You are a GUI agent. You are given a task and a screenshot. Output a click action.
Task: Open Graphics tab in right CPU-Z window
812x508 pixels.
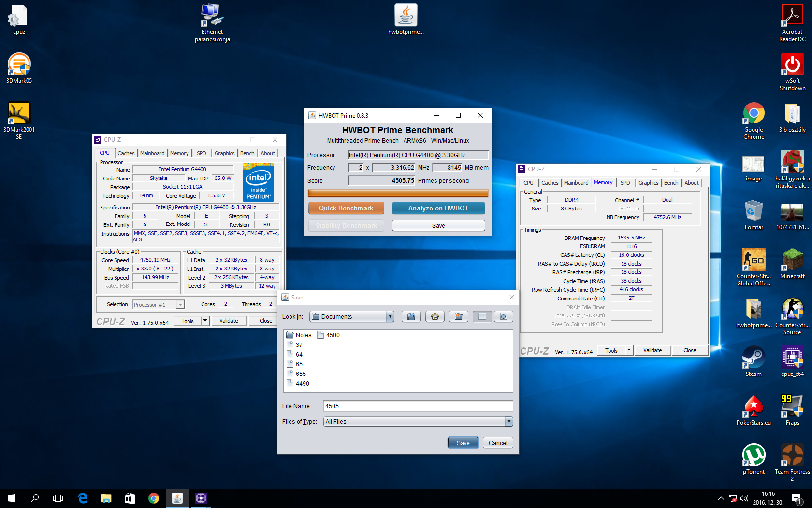pos(648,183)
